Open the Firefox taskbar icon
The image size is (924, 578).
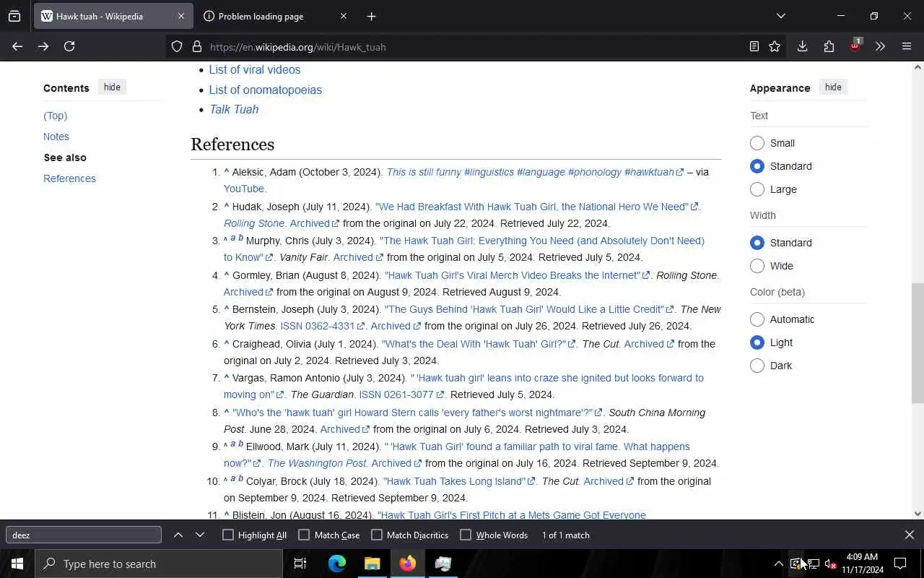pyautogui.click(x=408, y=564)
